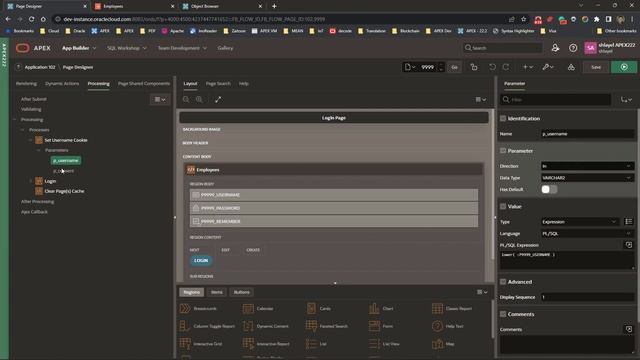The height and width of the screenshot is (360, 640).
Task: Open the Create plus dropdown menu
Action: pos(528,67)
